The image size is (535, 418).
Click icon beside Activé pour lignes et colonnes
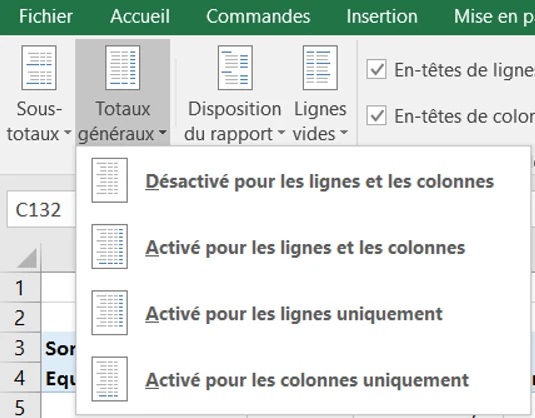110,246
